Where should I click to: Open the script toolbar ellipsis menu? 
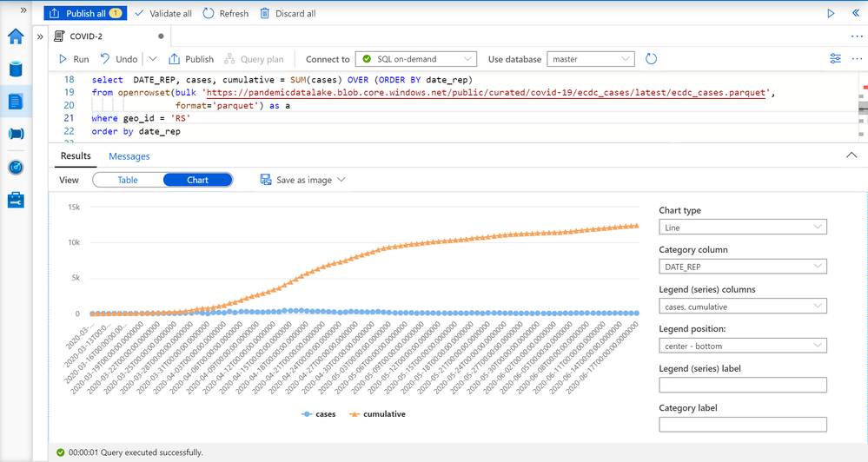[857, 59]
